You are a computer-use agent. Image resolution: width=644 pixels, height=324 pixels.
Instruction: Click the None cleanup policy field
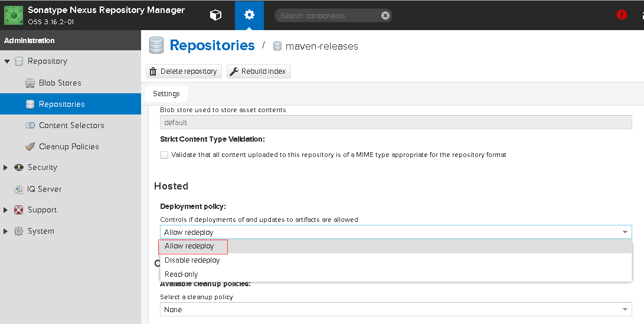(396, 309)
